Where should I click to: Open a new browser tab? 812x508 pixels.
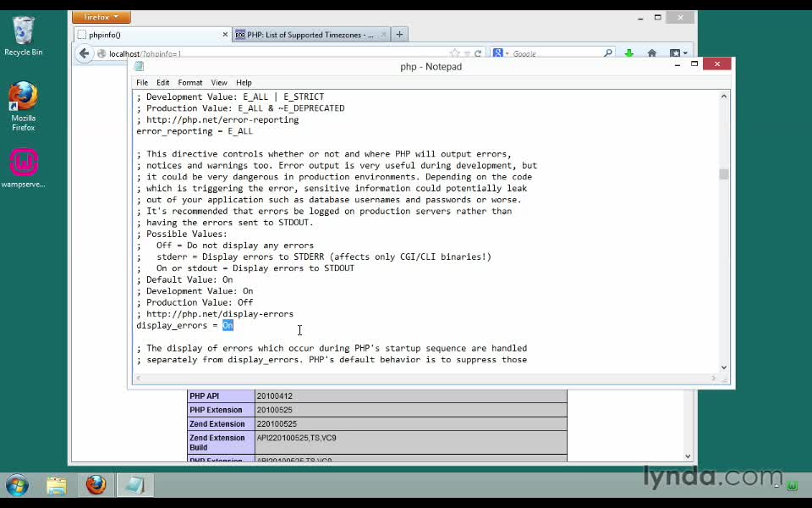click(x=399, y=35)
